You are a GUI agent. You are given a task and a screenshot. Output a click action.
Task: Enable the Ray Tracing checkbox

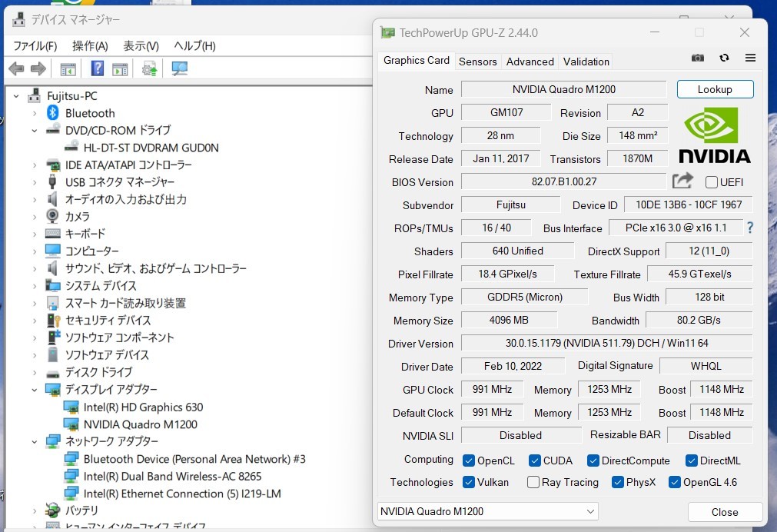click(x=533, y=482)
